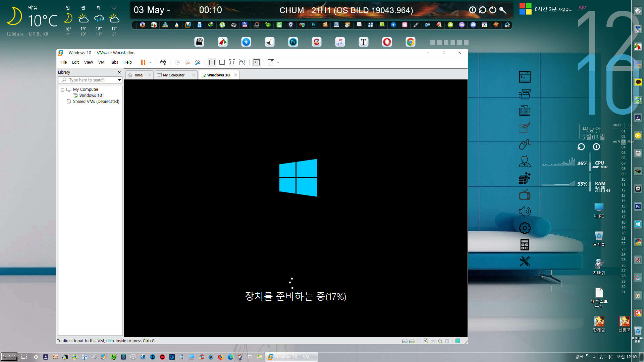Click second hard disk status icon

[412, 341]
